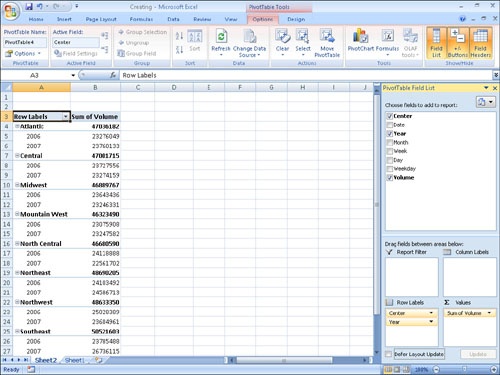Toggle the +/- Buttons display

457,43
